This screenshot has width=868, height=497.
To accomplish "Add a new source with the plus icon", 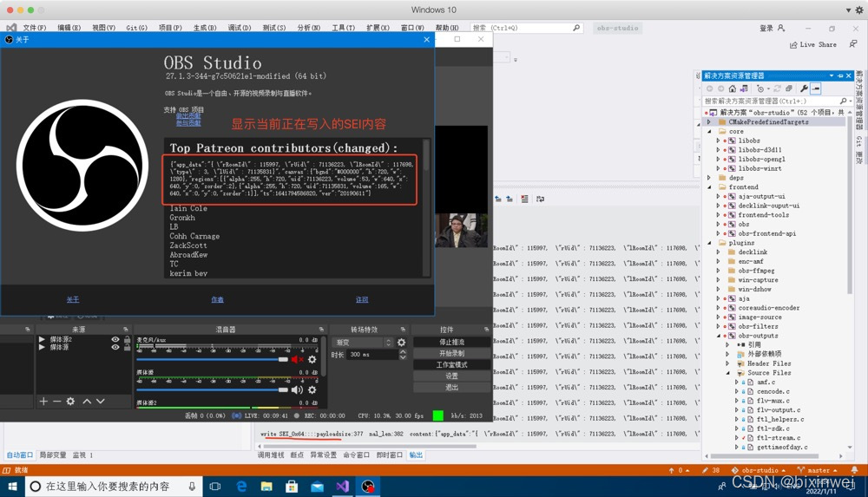I will (43, 402).
